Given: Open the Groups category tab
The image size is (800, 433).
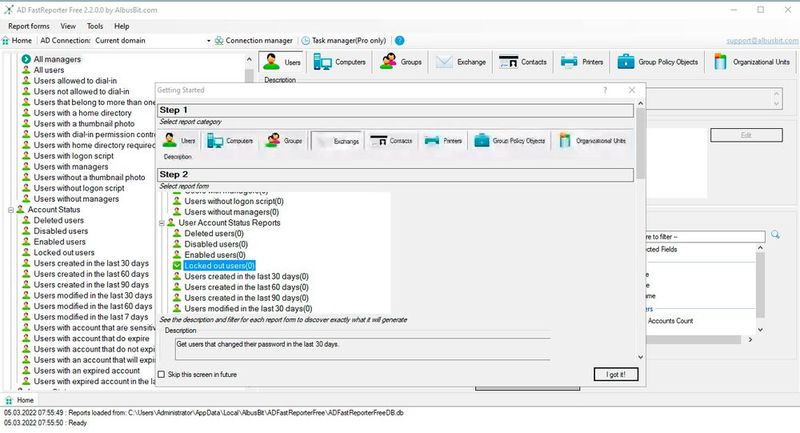Looking at the screenshot, I should click(x=401, y=62).
